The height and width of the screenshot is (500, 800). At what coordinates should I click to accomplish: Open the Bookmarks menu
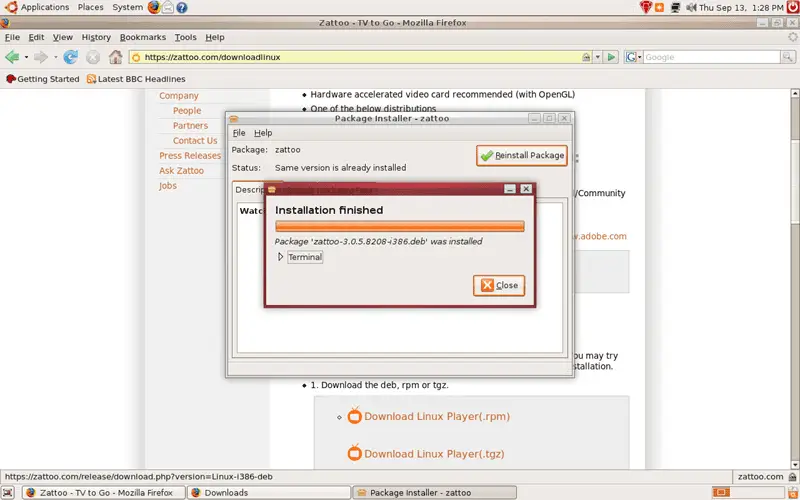click(143, 37)
